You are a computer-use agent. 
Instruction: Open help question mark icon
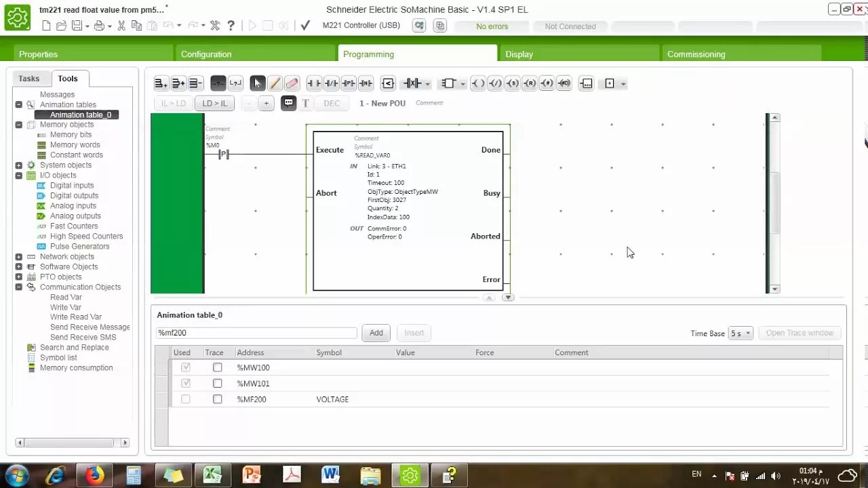[231, 26]
